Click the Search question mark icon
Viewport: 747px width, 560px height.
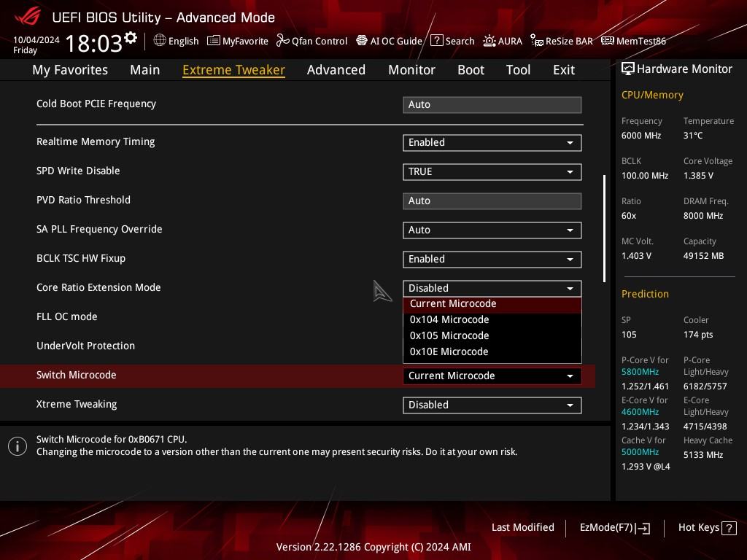436,41
